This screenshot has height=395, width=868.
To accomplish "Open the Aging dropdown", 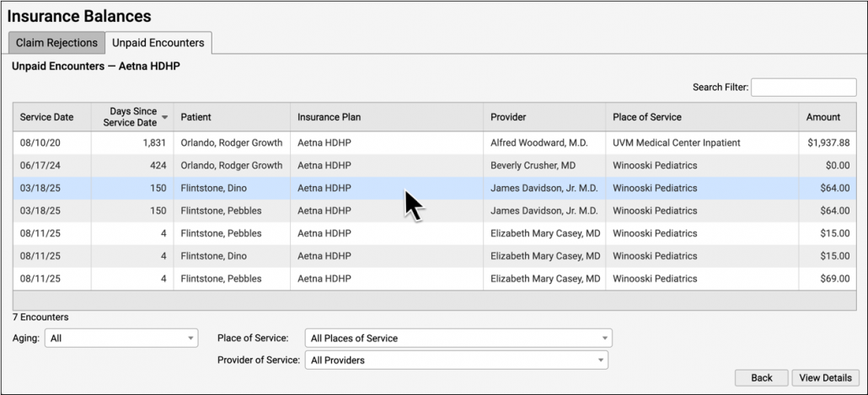I will [121, 339].
